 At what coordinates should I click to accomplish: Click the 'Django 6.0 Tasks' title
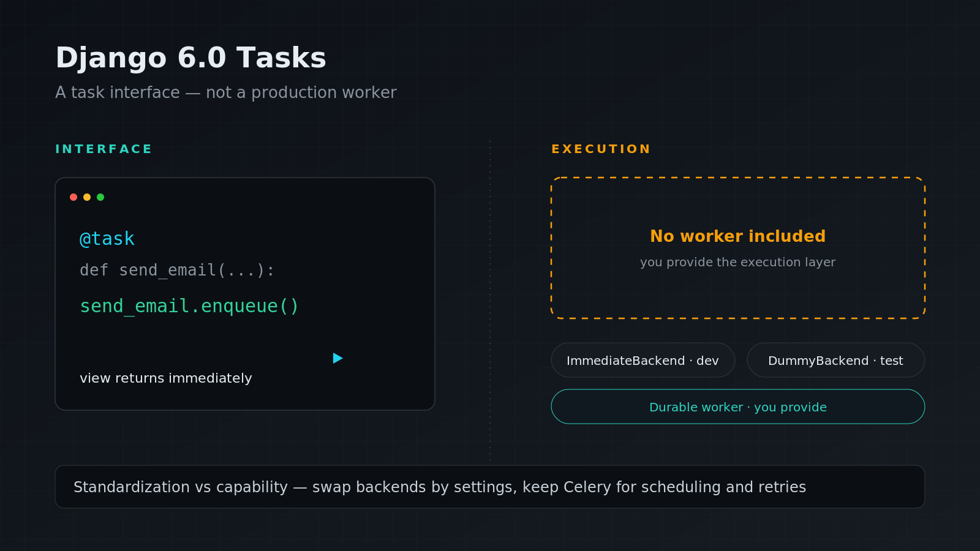(190, 58)
